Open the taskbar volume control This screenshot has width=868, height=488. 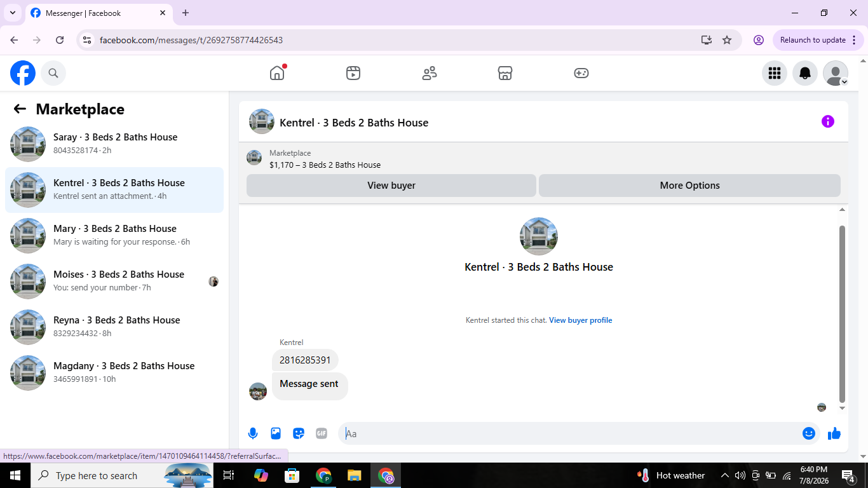740,475
